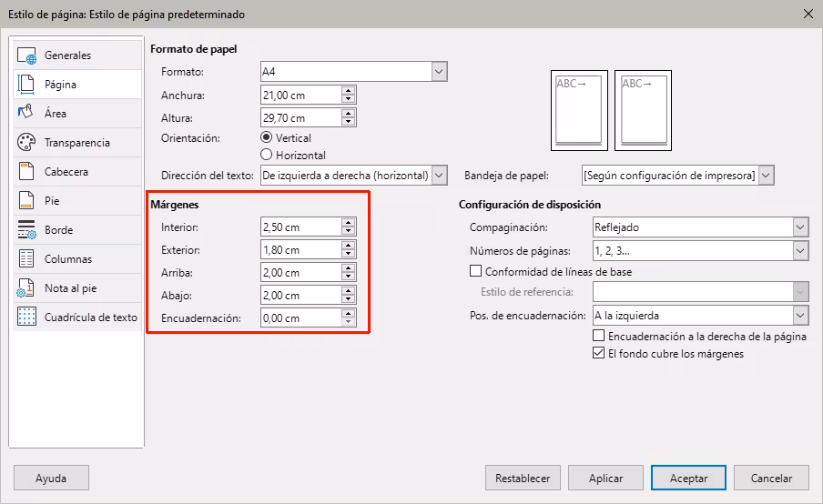
Task: Expand the Formato paper size dropdown
Action: [x=439, y=72]
